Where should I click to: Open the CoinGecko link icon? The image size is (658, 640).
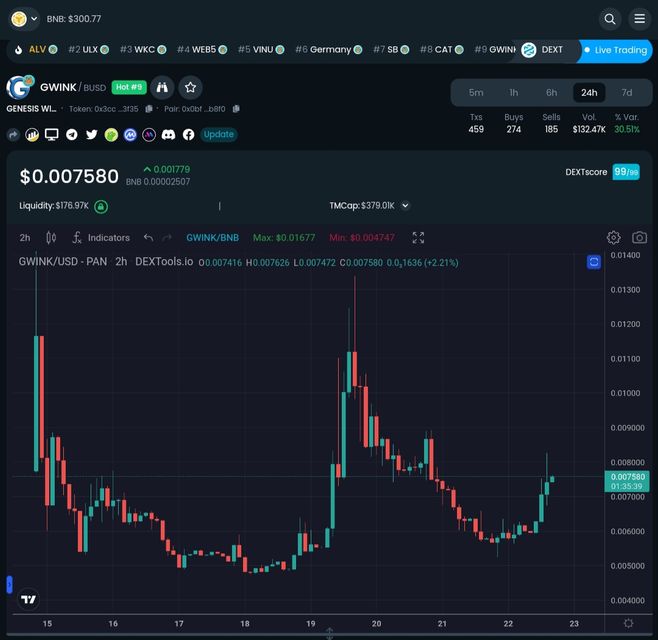111,135
